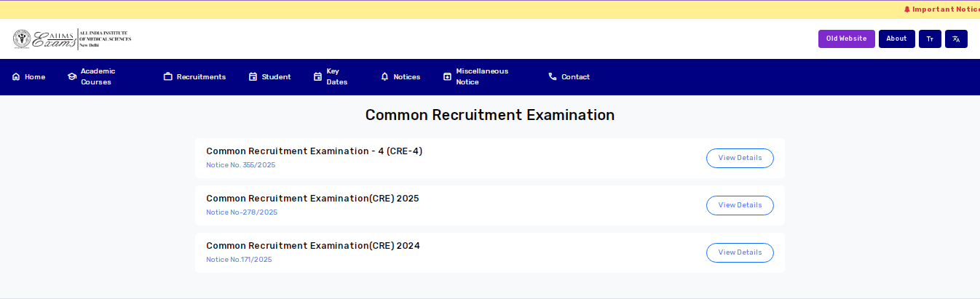Click the language translate icon button
The width and height of the screenshot is (980, 299).
tap(956, 39)
